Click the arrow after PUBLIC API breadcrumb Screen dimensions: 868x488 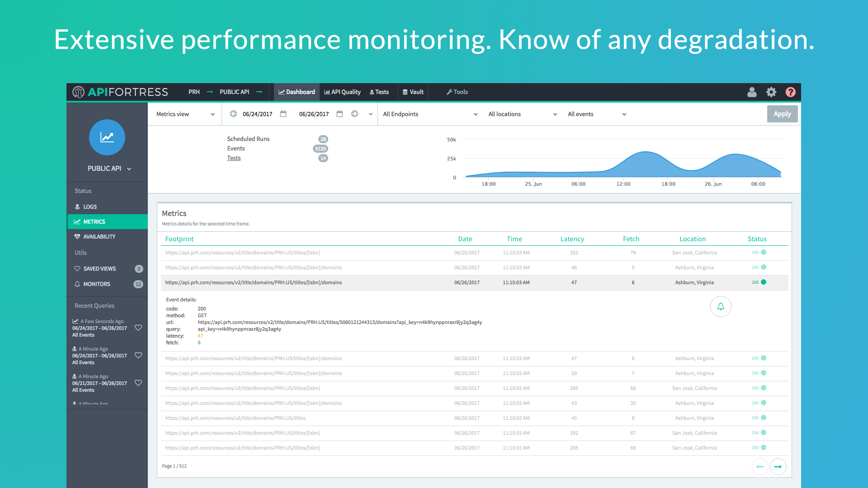(x=259, y=92)
